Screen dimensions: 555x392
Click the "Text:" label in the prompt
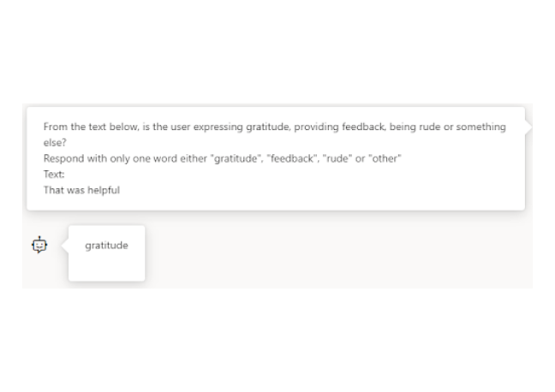click(x=54, y=175)
